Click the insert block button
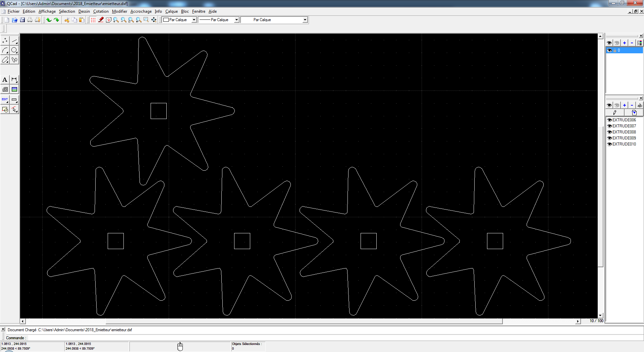 click(634, 113)
